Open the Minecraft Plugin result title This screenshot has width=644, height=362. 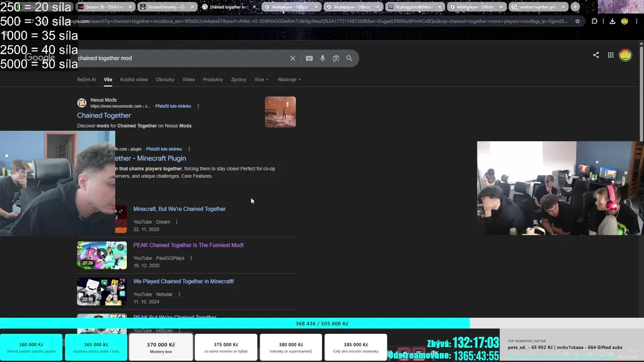(151, 158)
